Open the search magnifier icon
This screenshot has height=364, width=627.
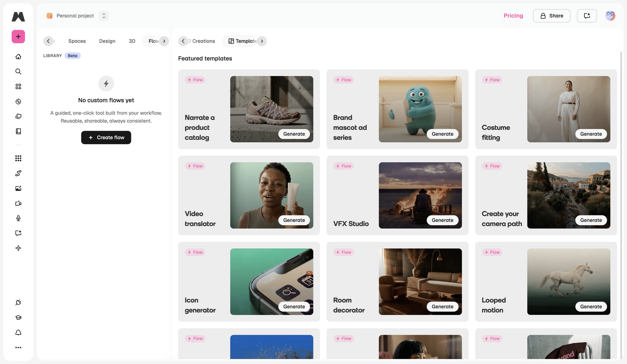click(x=18, y=71)
